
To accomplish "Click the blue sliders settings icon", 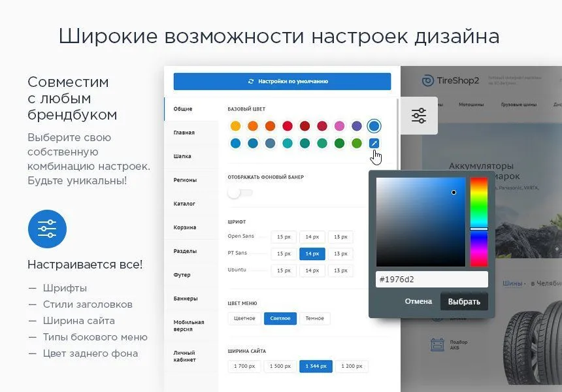I will [x=46, y=229].
